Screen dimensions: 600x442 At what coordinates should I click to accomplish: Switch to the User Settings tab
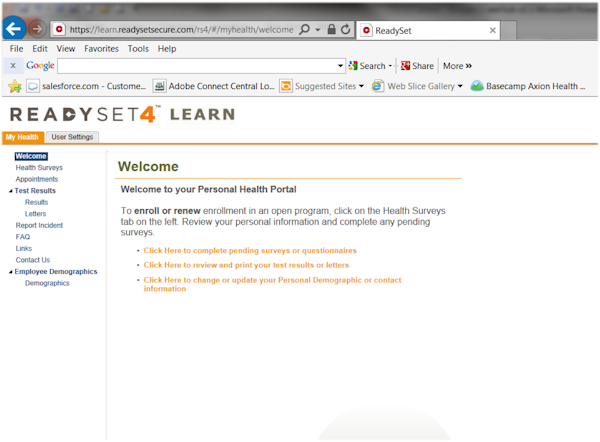[72, 137]
